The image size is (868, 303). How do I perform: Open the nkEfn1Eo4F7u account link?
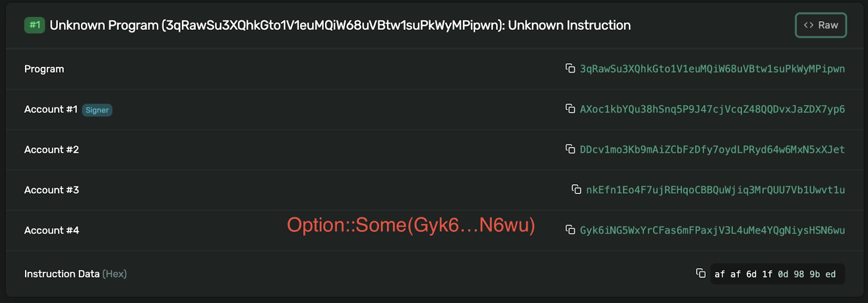(716, 190)
